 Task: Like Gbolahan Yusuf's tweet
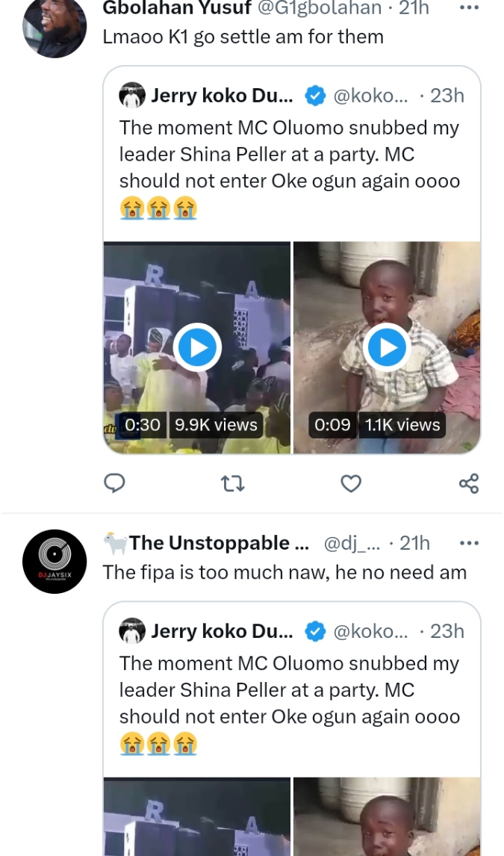pos(351,484)
